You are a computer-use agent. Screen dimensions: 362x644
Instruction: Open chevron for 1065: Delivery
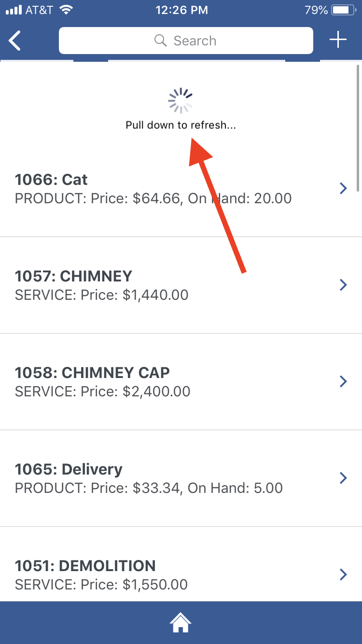pos(343,478)
